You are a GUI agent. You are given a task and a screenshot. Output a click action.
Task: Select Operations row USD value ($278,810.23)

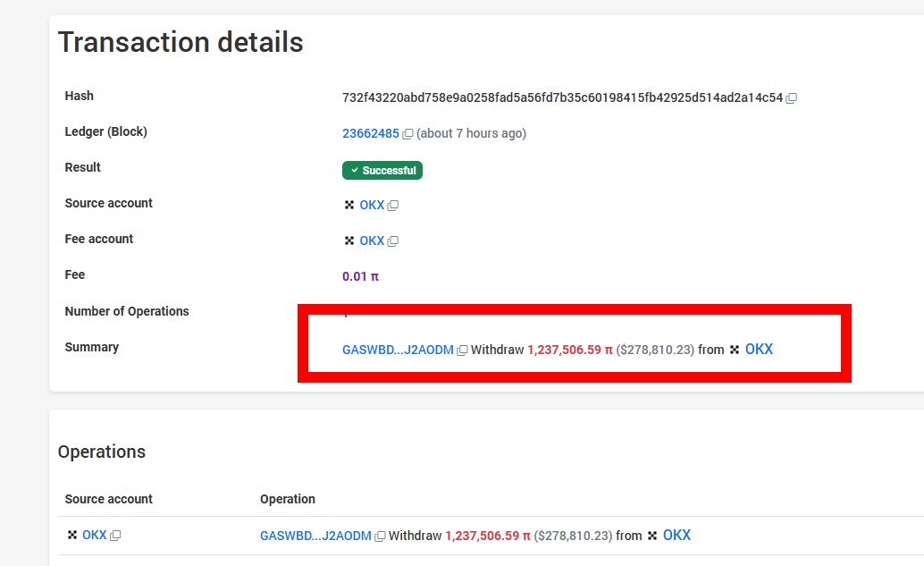point(573,536)
